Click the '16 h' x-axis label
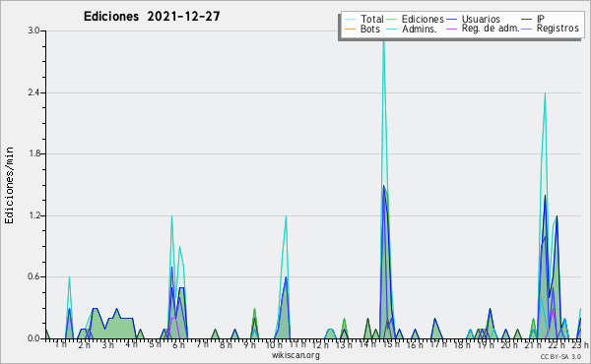 click(415, 344)
